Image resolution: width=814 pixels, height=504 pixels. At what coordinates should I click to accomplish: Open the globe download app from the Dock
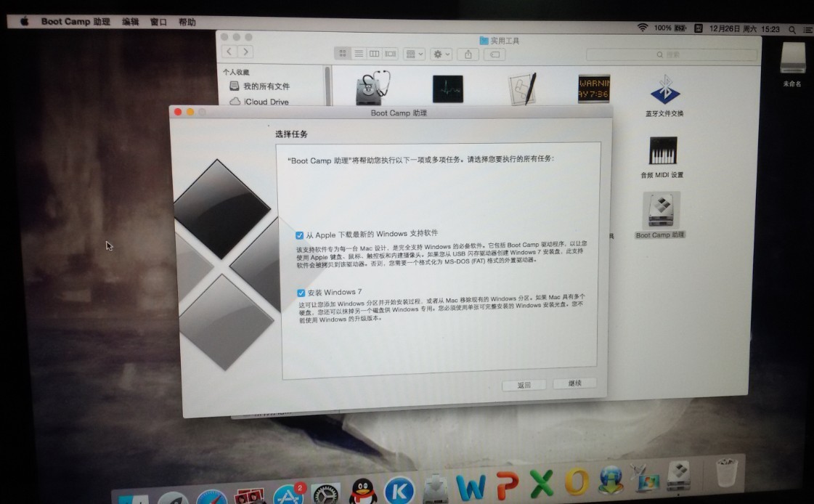click(x=611, y=479)
